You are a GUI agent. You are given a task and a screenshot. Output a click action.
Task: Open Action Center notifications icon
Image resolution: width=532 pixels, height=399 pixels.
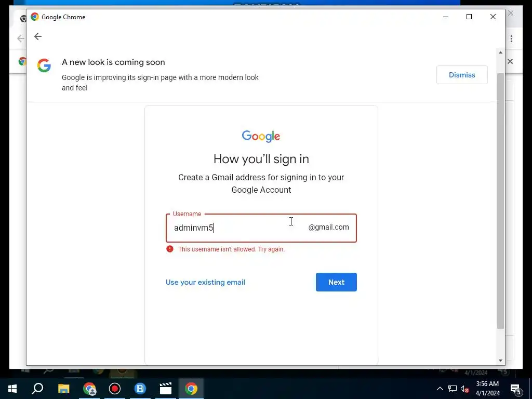(515, 390)
